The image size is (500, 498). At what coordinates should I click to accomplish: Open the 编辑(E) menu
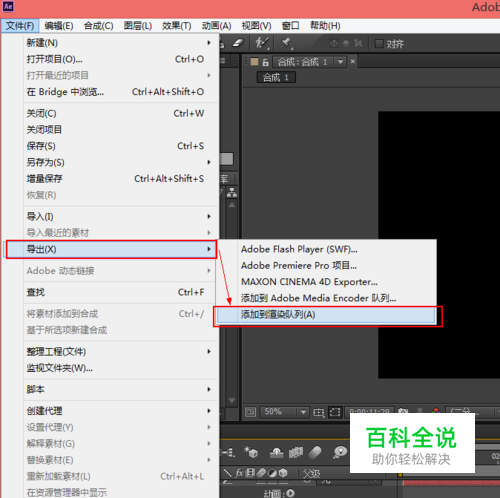[x=59, y=26]
